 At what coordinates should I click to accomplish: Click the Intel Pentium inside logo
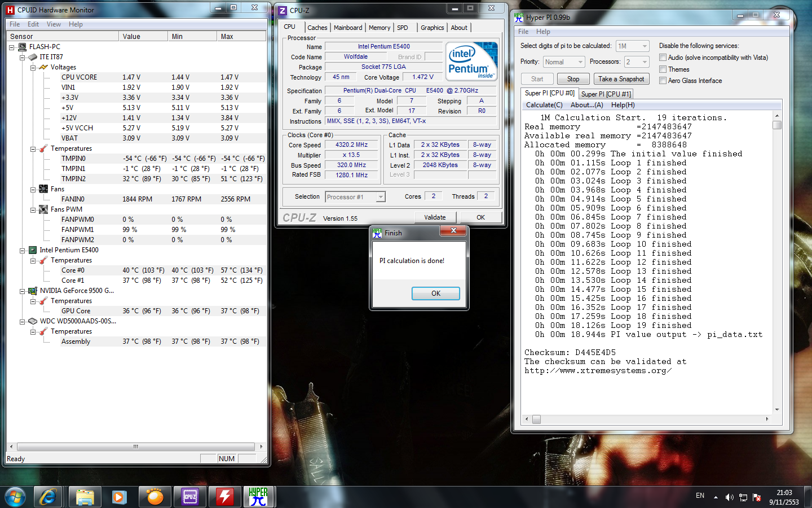coord(472,60)
